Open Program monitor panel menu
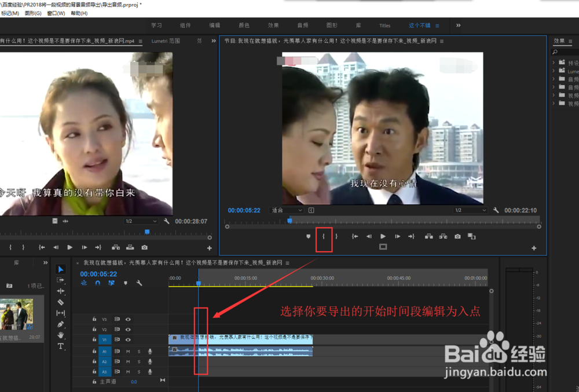The width and height of the screenshot is (579, 392). [x=442, y=41]
